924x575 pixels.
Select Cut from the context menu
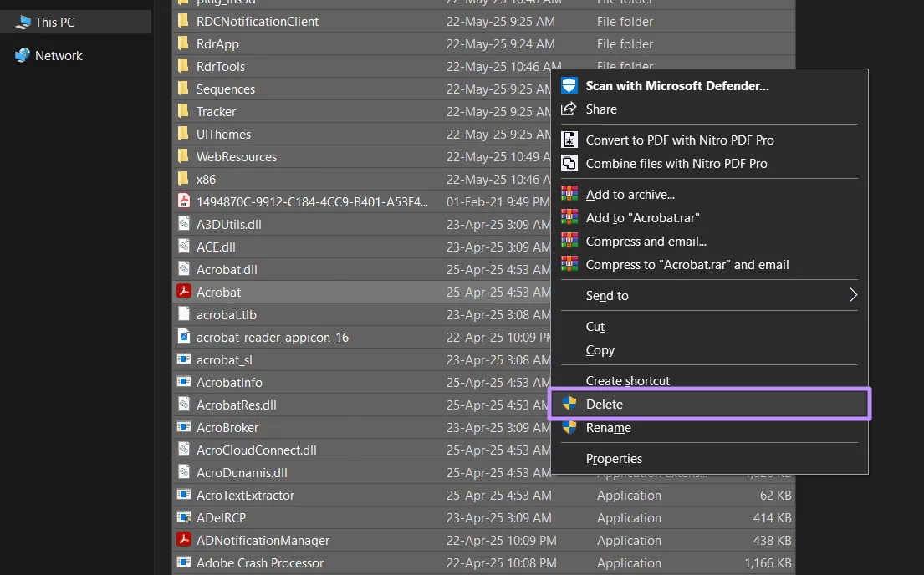click(595, 326)
